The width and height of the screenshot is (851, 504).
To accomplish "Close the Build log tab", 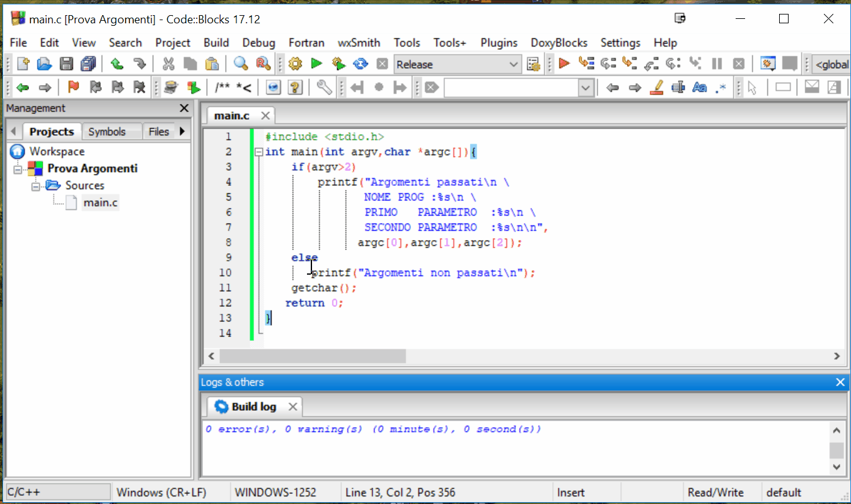I will [x=292, y=406].
